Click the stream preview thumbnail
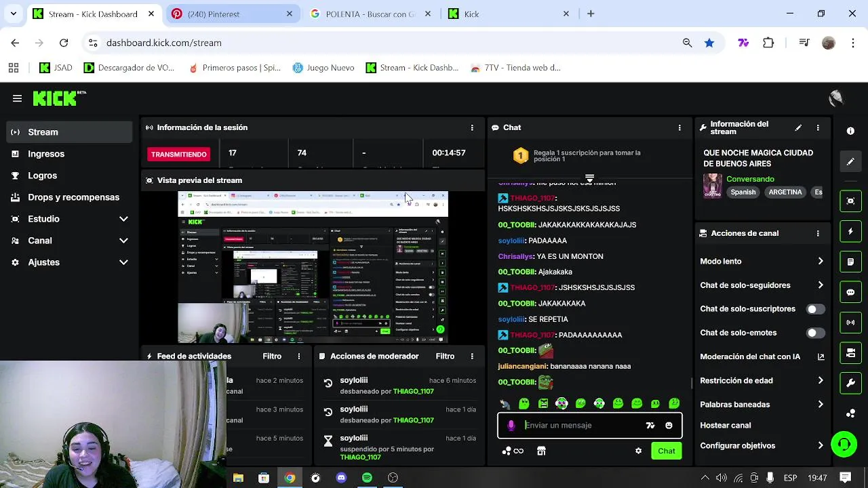868x488 pixels. click(313, 267)
